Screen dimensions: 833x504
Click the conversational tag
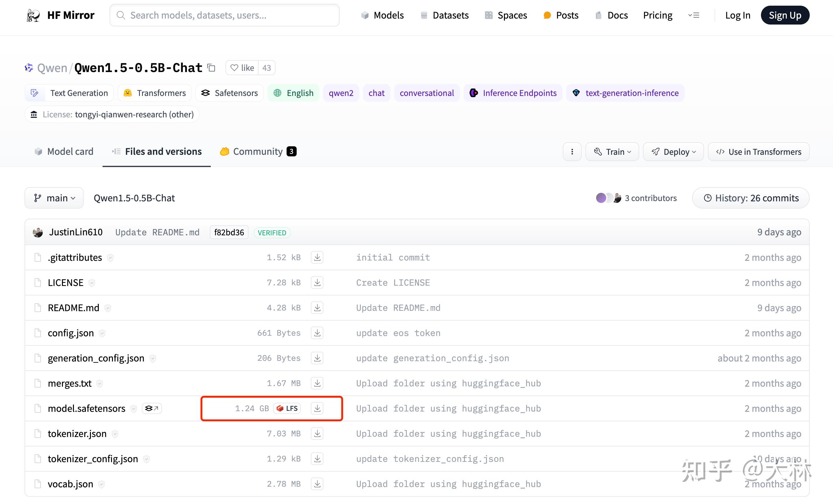427,93
